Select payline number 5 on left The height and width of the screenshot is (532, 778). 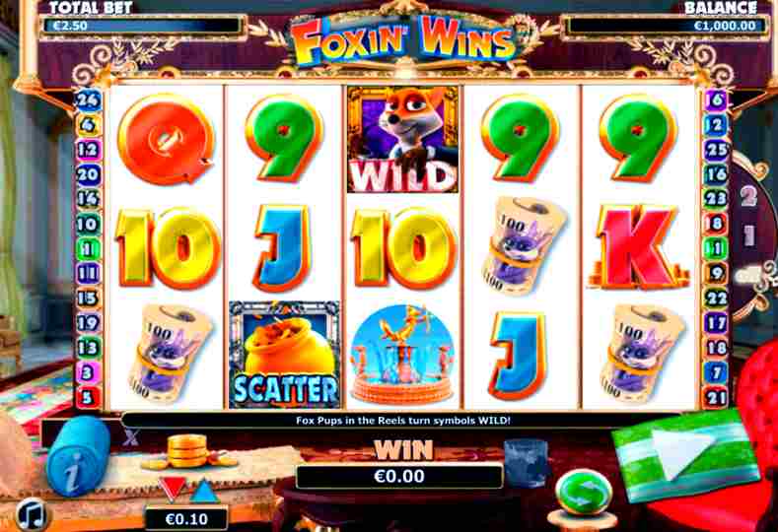pyautogui.click(x=88, y=397)
